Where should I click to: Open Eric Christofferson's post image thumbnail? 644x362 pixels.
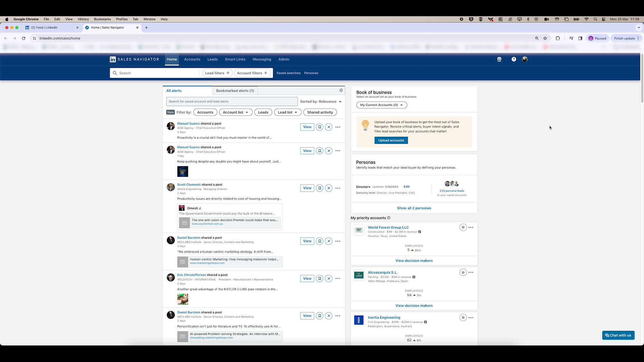tap(183, 299)
